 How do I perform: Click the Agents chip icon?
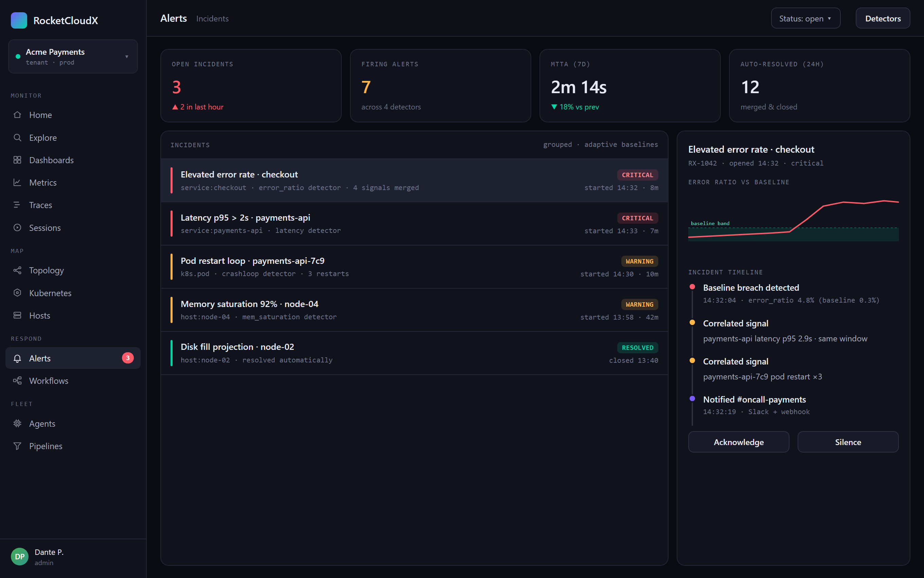(x=17, y=424)
